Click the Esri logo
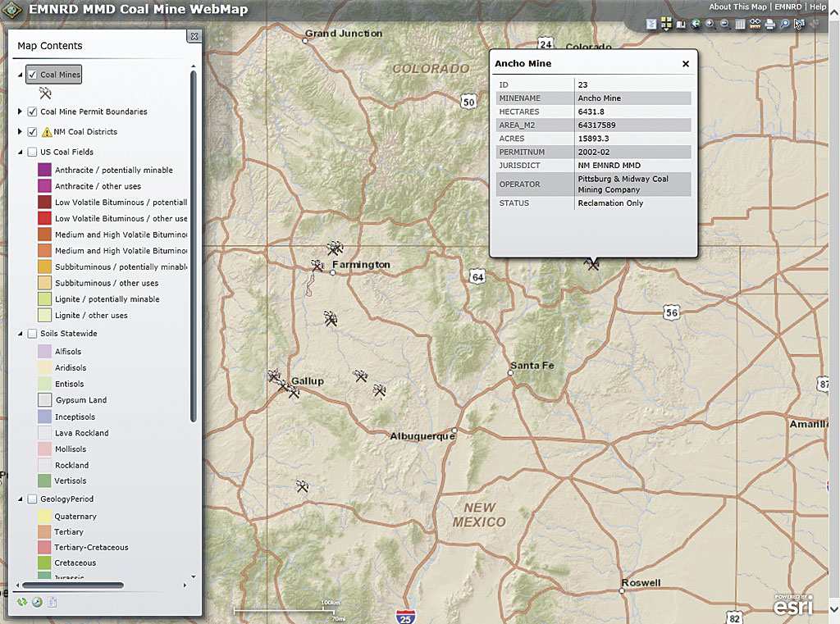 pyautogui.click(x=793, y=605)
